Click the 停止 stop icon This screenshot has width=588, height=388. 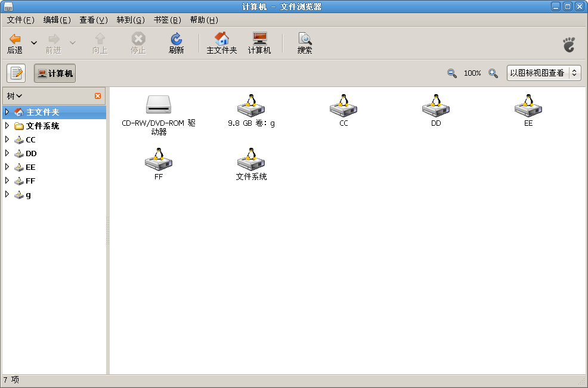click(x=138, y=39)
